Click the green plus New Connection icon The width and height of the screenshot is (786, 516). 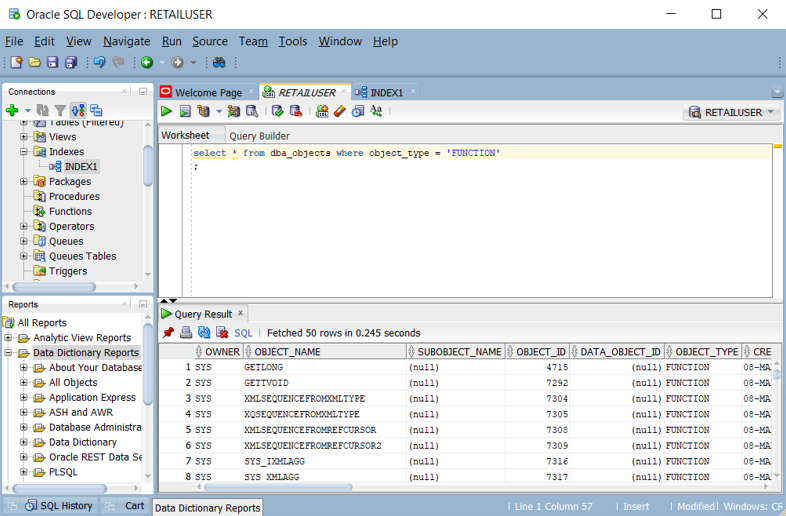click(x=12, y=110)
